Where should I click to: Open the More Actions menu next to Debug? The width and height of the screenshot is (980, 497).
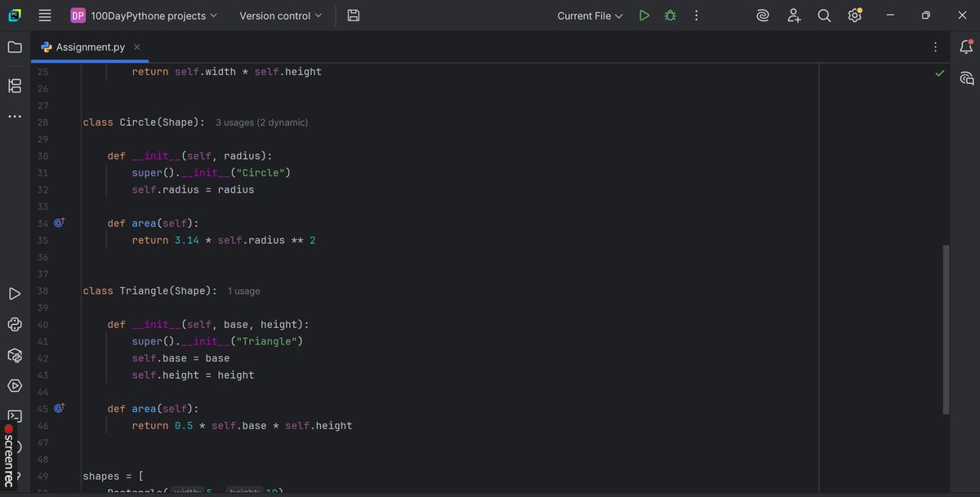pos(696,16)
